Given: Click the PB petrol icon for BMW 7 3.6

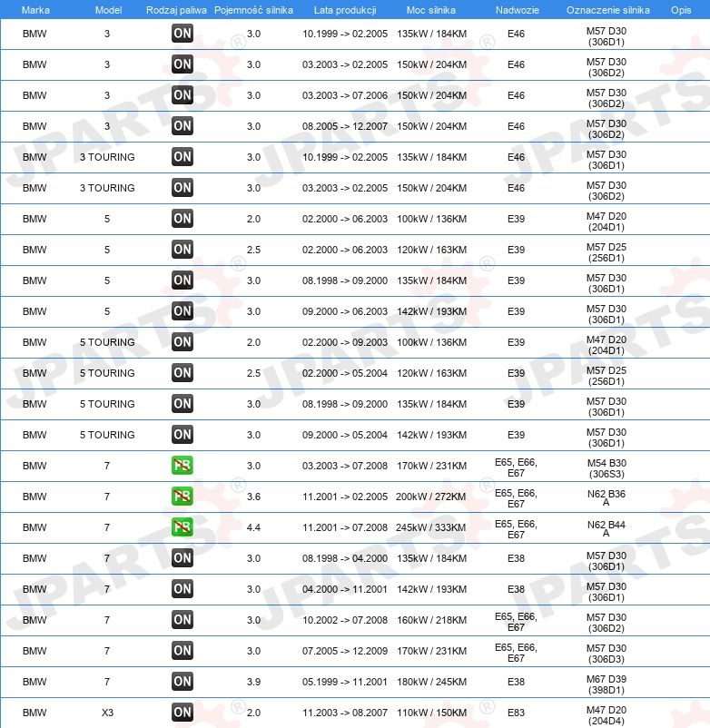Looking at the screenshot, I should pos(182,497).
